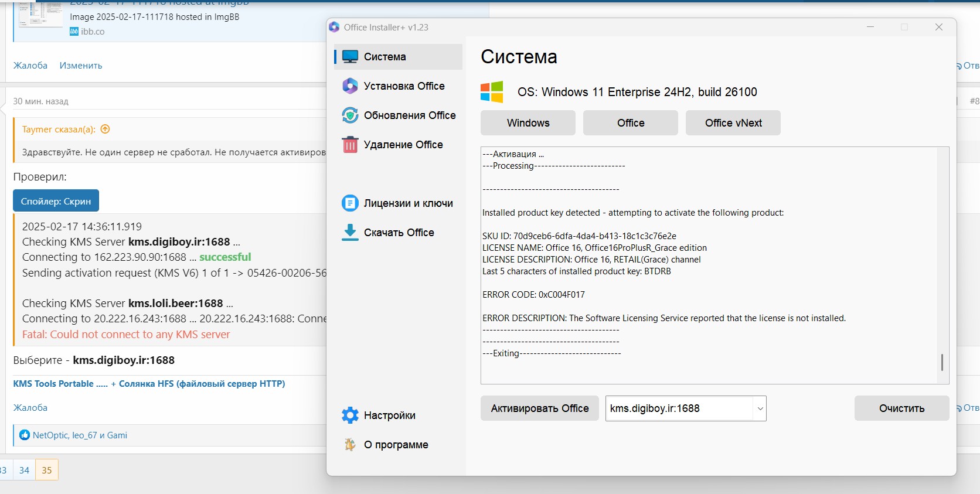Click the Установка Office icon
The width and height of the screenshot is (980, 494).
(350, 86)
